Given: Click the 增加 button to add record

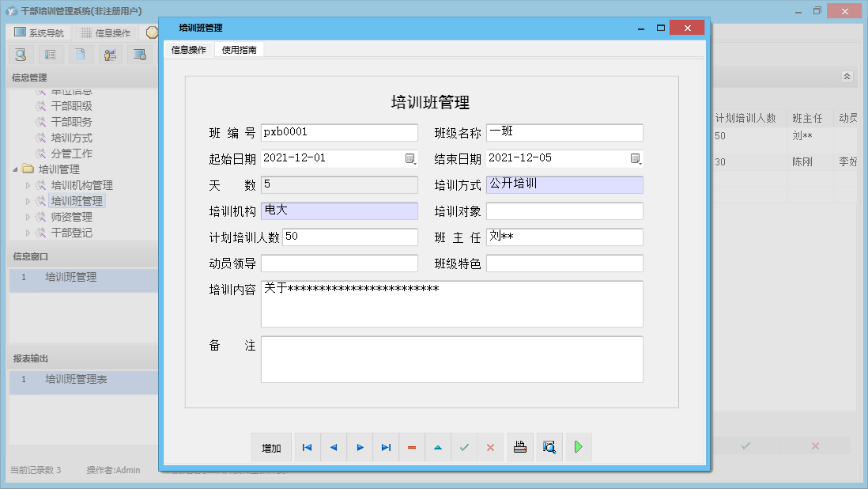Looking at the screenshot, I should 271,447.
